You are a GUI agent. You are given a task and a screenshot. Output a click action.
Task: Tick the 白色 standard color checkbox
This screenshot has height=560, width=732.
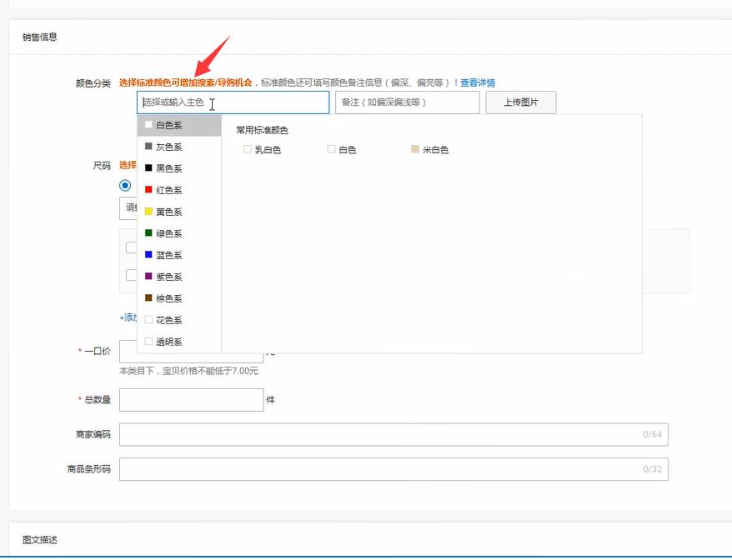click(x=331, y=149)
